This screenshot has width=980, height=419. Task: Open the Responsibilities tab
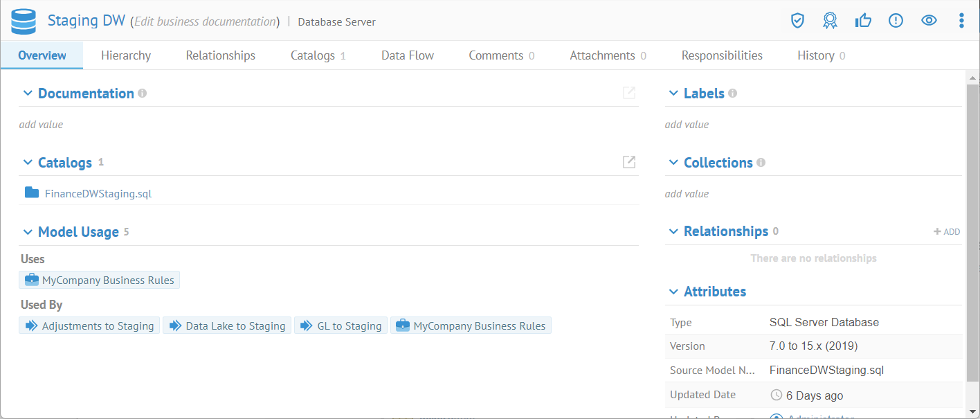(x=721, y=55)
